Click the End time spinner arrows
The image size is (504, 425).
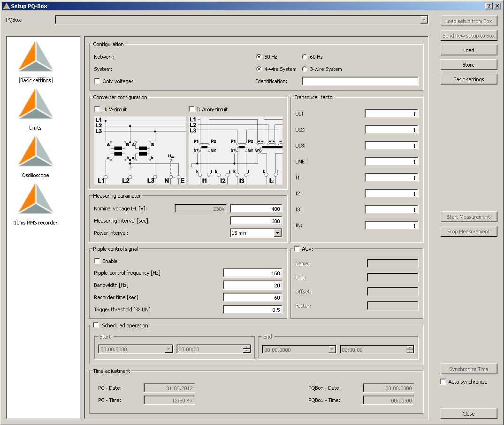[410, 349]
